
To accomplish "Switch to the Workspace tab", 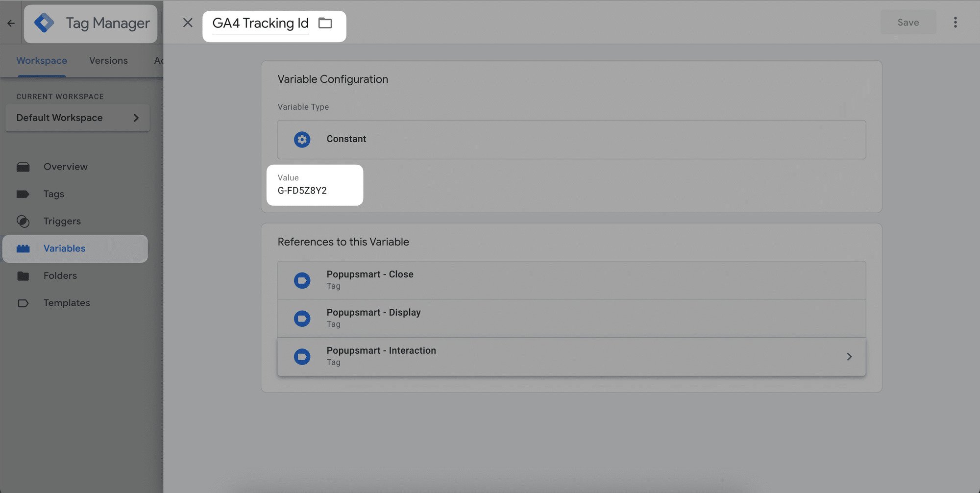I will (42, 61).
